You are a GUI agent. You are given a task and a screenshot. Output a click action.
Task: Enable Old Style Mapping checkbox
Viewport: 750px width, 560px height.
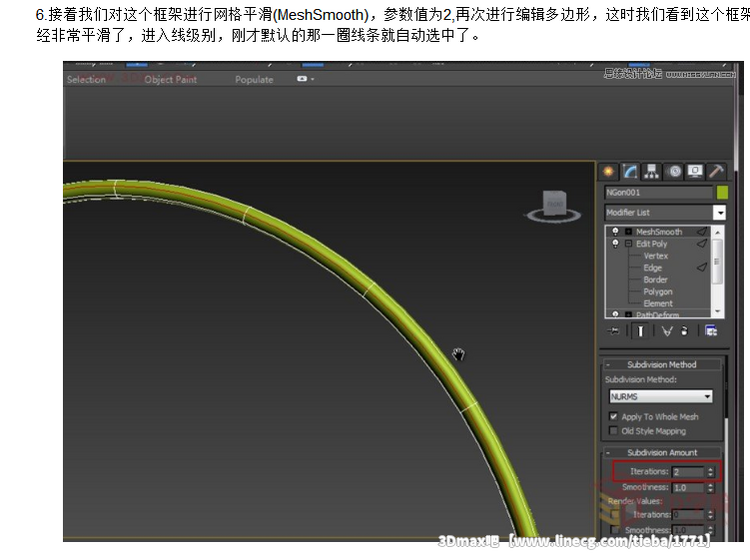[613, 431]
